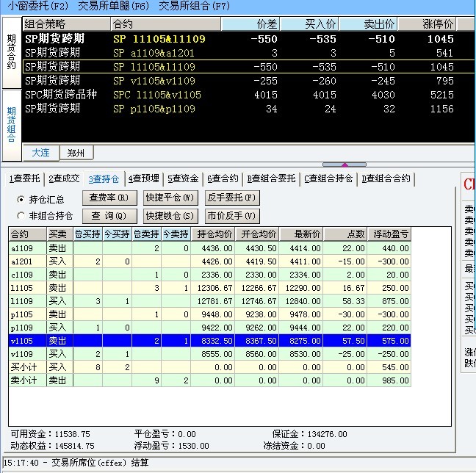
Task: Click the 快捷平仓(W) button
Action: [170, 198]
